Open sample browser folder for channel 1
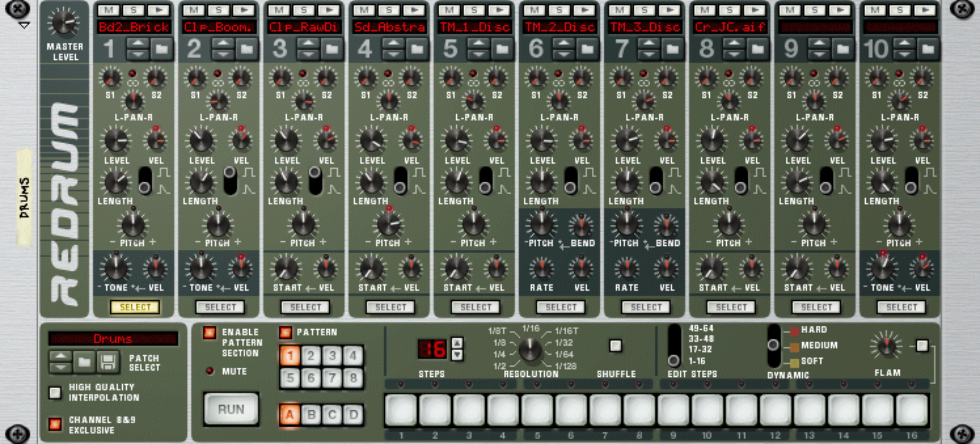980x444 pixels. tap(161, 49)
